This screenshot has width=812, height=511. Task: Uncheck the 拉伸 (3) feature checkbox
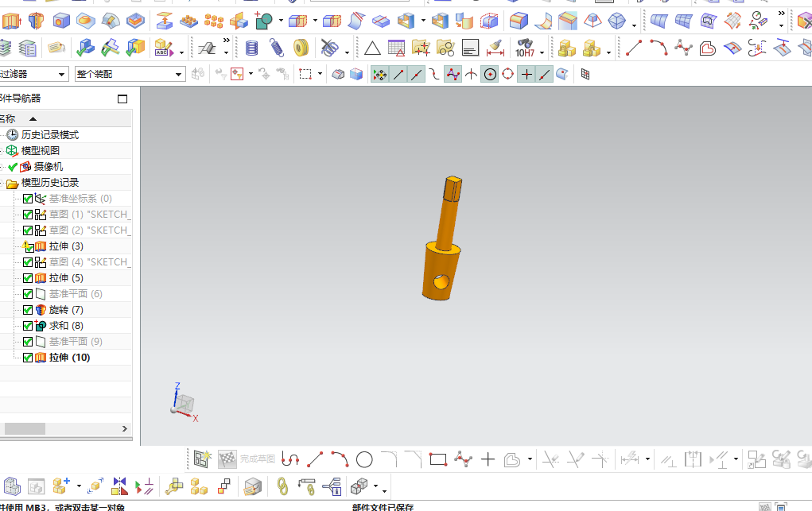28,246
